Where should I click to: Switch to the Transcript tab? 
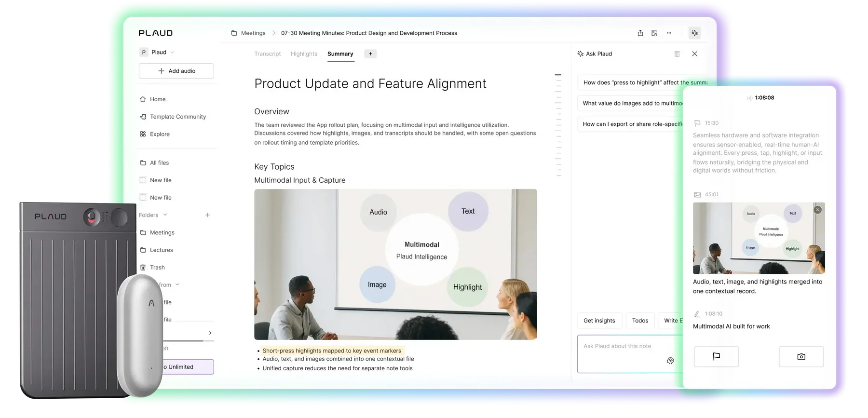point(267,54)
